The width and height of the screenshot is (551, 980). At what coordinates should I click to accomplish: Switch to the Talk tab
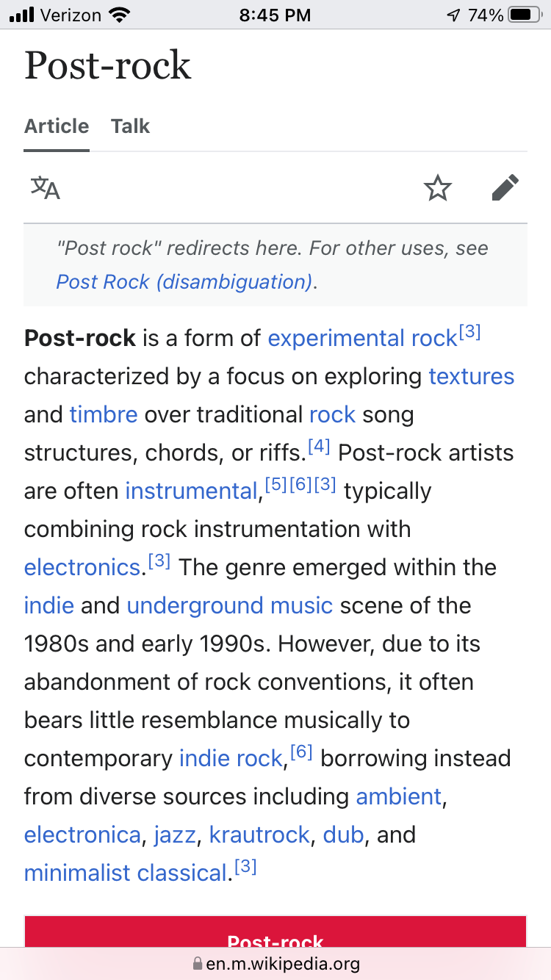pos(131,126)
